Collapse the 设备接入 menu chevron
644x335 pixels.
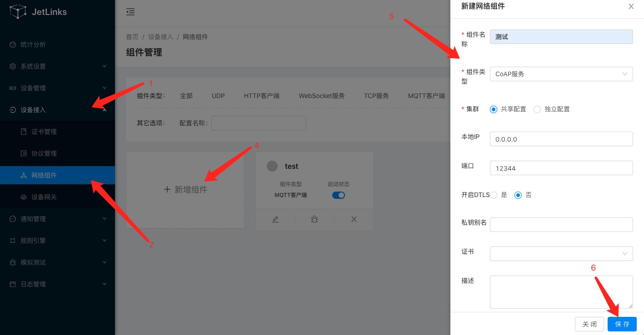tap(105, 110)
